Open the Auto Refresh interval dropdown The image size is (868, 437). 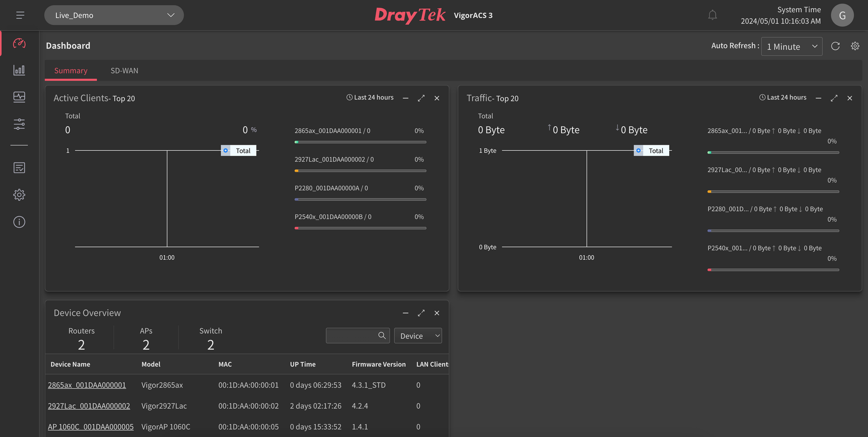coord(791,46)
